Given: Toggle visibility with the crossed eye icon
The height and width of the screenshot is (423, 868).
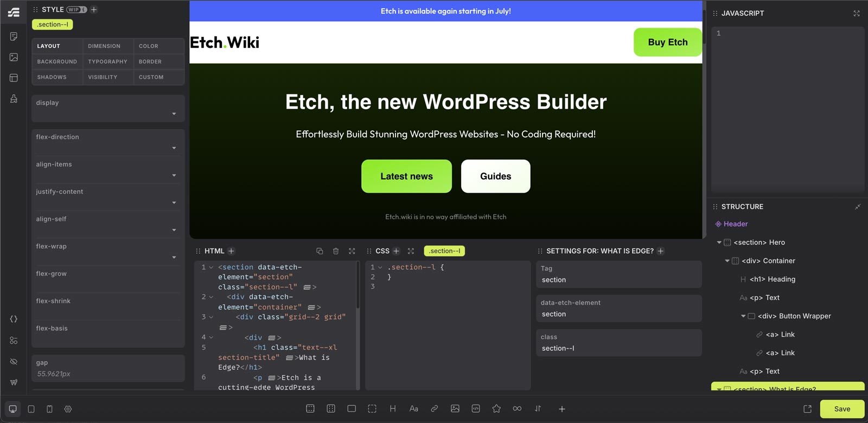Looking at the screenshot, I should 14,362.
